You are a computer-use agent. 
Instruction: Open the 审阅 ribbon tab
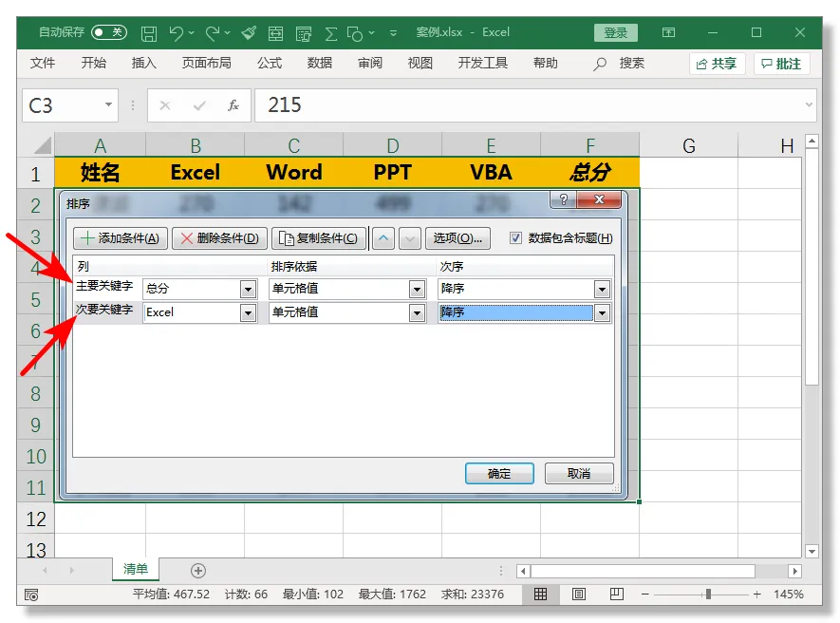tap(369, 64)
